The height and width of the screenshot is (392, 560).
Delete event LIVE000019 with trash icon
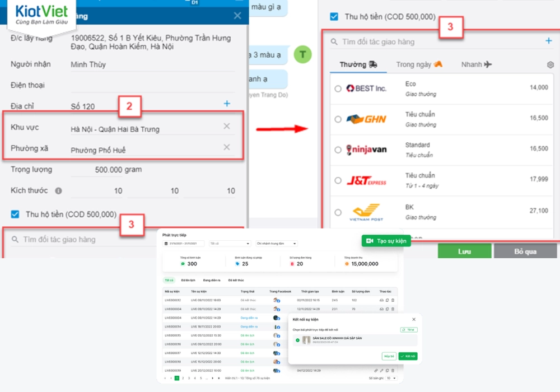[393, 371]
